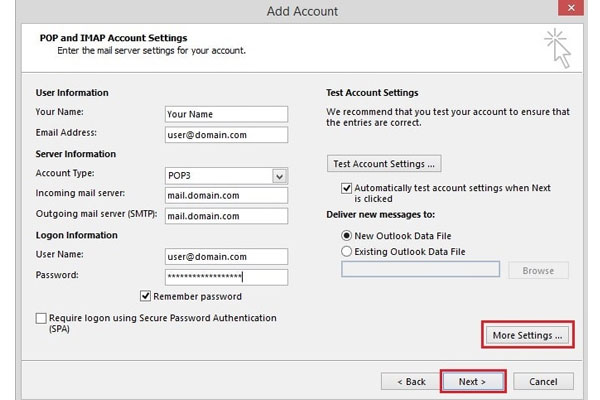Close the Add Account dialog
This screenshot has height=400, width=600.
(571, 8)
